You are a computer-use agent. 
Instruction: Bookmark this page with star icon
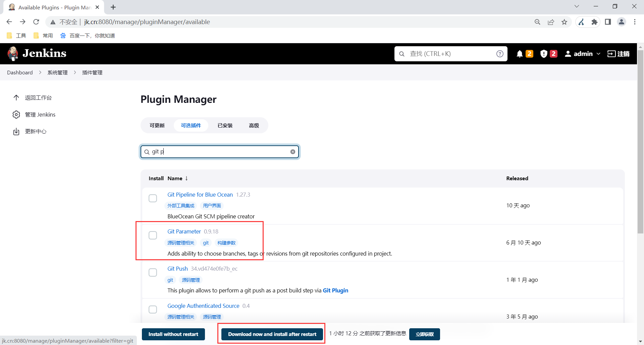coord(565,22)
